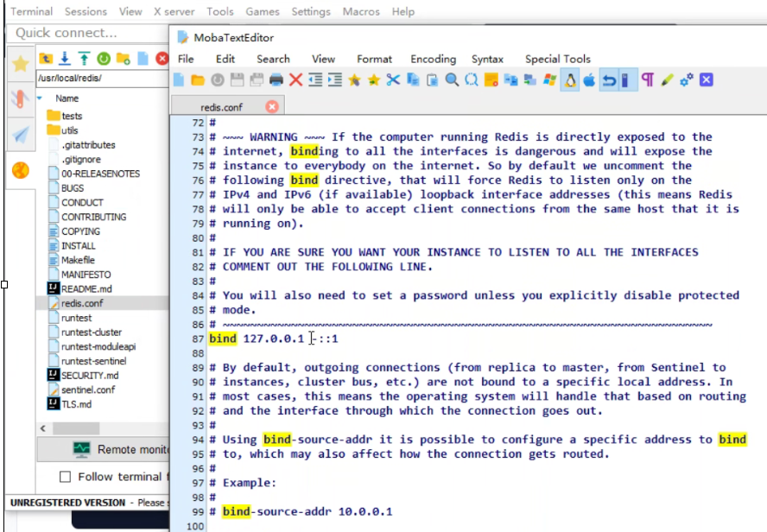Toggle show all characters pilcrow icon
Image resolution: width=767 pixels, height=532 pixels.
[648, 79]
